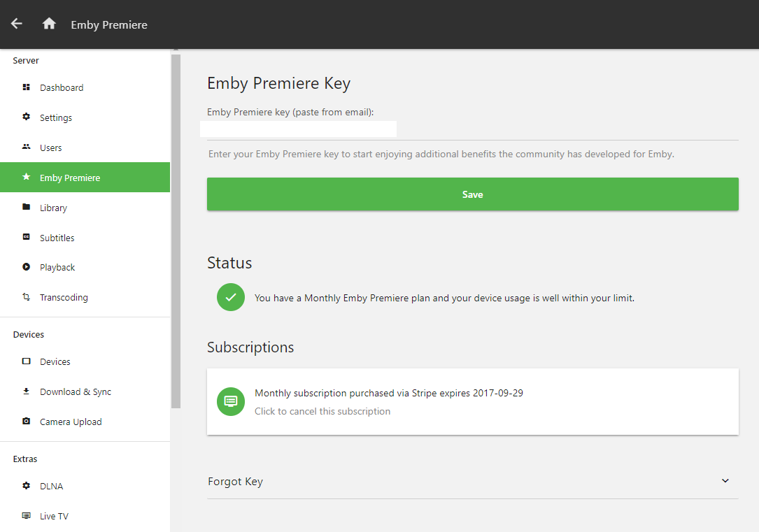Click the Playback play-circle icon
The width and height of the screenshot is (759, 532).
(x=26, y=266)
